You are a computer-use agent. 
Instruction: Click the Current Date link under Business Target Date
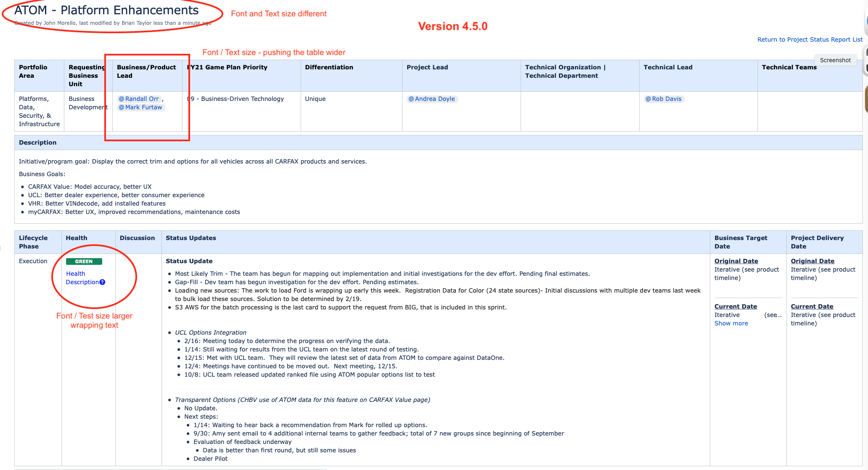click(x=735, y=306)
